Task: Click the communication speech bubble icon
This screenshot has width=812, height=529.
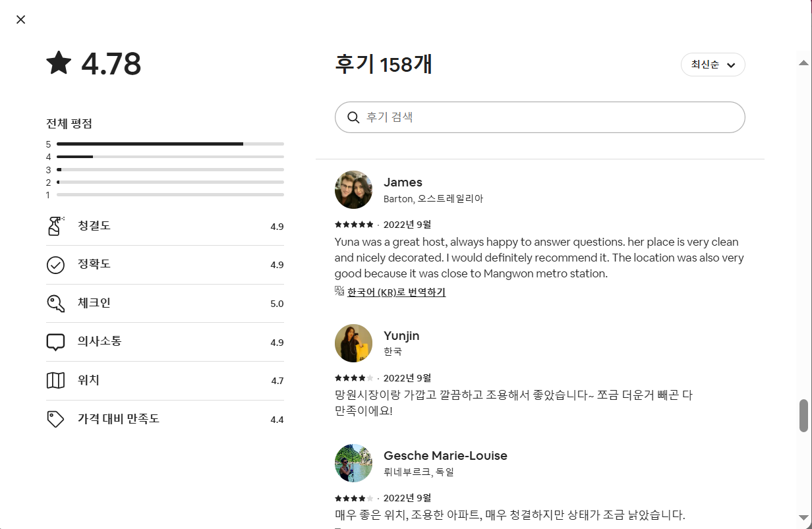Action: [55, 343]
